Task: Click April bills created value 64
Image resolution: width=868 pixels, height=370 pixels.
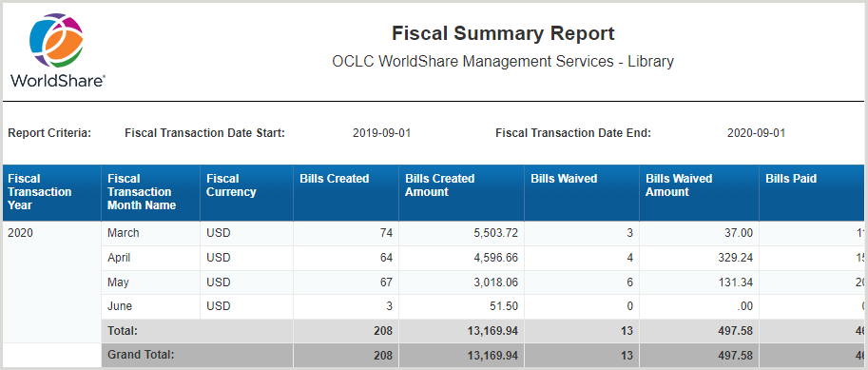Action: (386, 258)
